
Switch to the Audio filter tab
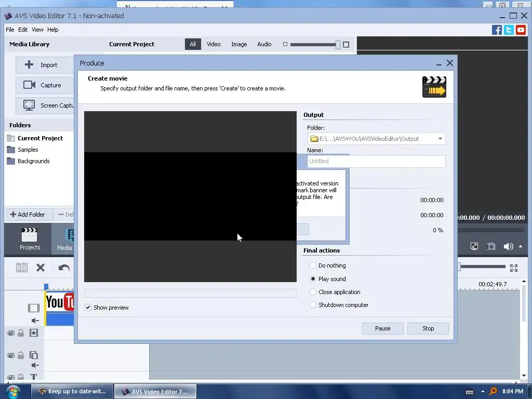tap(264, 44)
